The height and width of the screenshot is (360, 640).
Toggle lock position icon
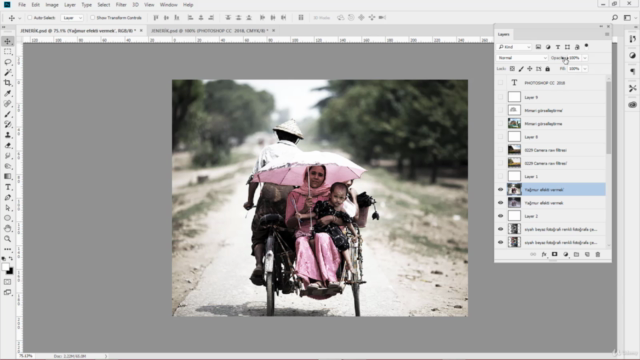tap(530, 69)
